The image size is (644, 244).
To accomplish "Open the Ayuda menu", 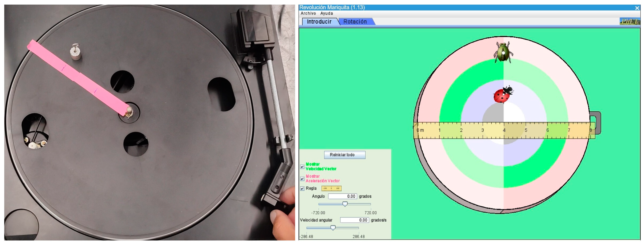I will click(327, 13).
